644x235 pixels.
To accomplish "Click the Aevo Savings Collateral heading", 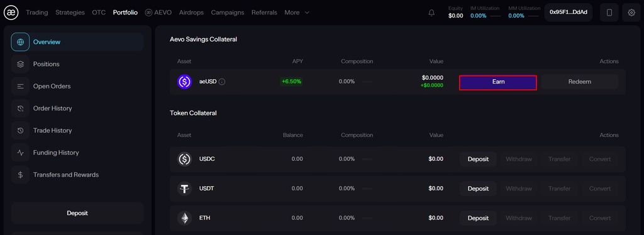I will (x=203, y=40).
